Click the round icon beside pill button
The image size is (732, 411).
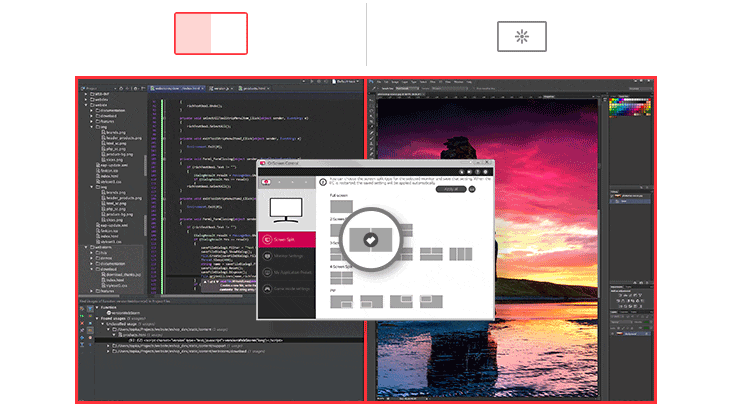(x=473, y=188)
